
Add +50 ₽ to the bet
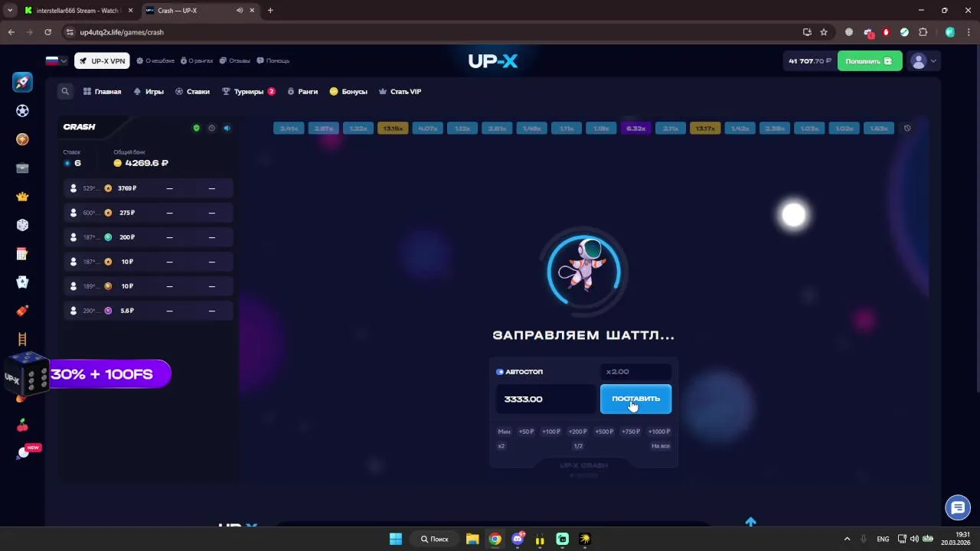coord(526,432)
